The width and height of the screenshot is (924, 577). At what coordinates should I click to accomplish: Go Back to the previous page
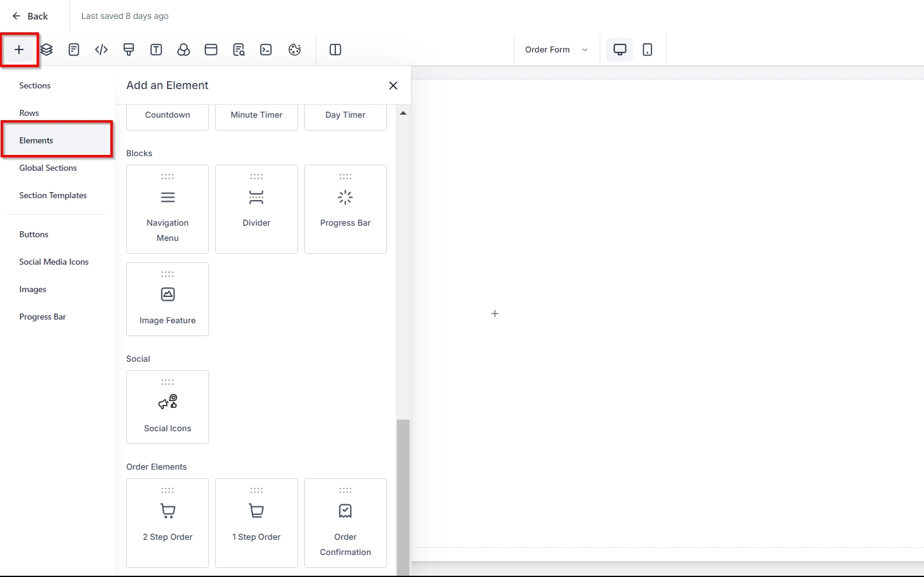click(x=30, y=16)
